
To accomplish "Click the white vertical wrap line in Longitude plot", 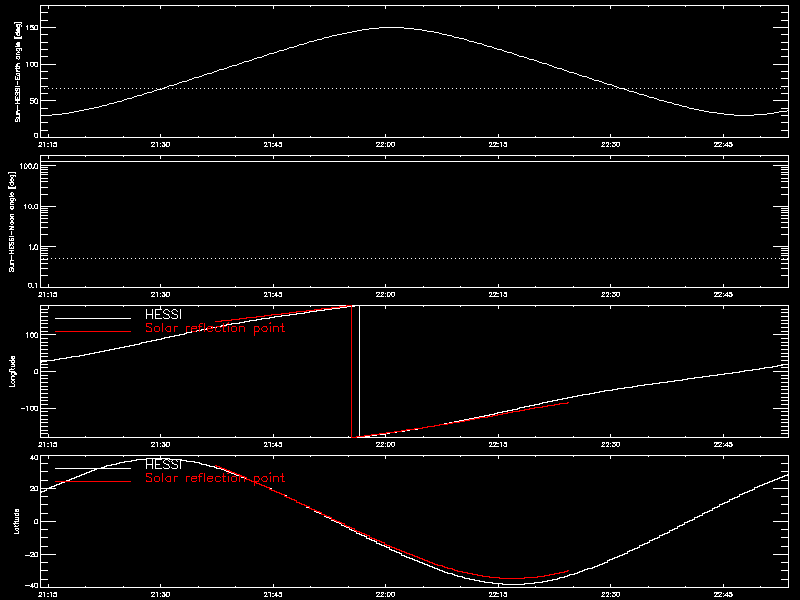I will tap(360, 371).
